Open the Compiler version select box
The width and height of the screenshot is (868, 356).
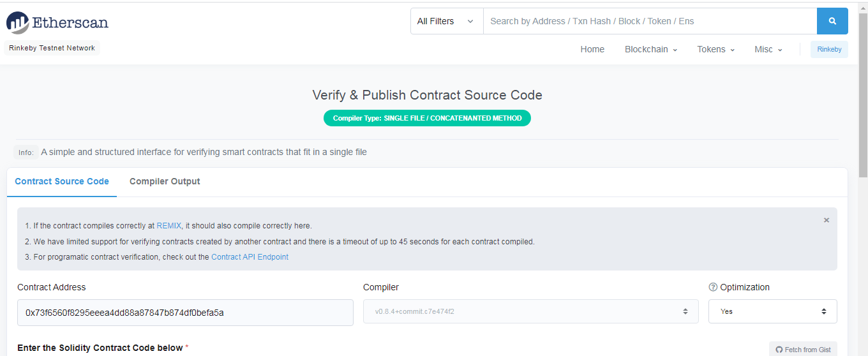tap(531, 311)
